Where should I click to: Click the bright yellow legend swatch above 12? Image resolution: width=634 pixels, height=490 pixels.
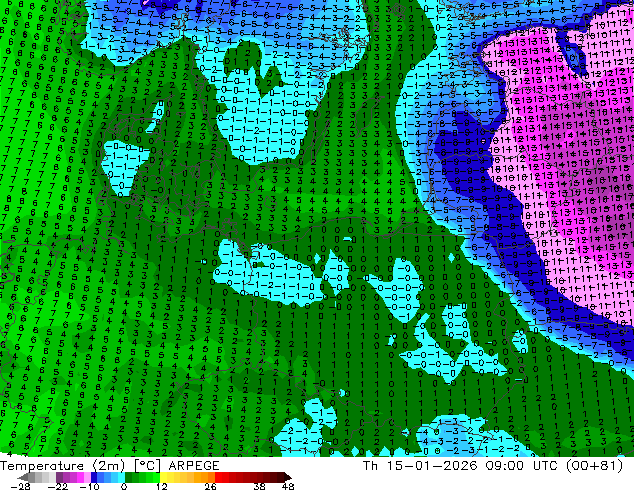coord(163,477)
